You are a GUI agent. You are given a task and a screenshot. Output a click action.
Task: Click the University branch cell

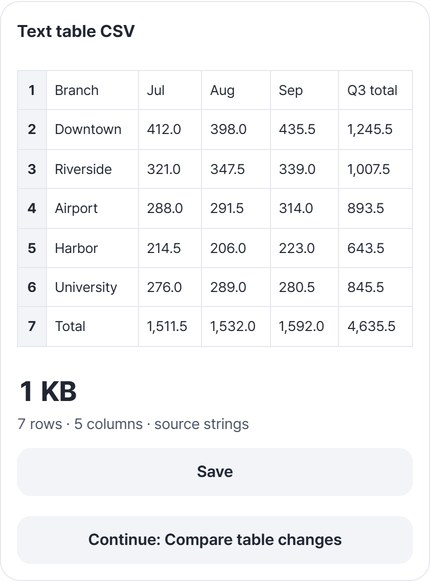tap(92, 287)
